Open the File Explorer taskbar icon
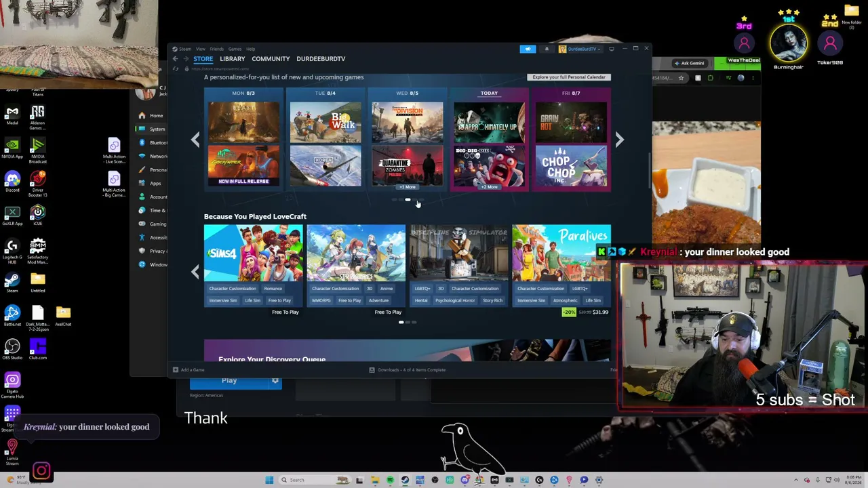Image resolution: width=868 pixels, height=488 pixels. pos(375,480)
